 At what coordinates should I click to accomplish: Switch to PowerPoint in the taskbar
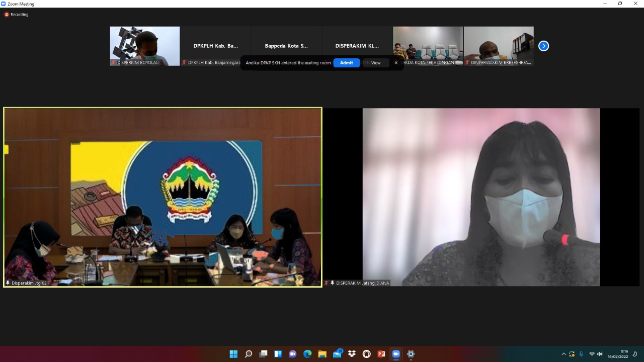click(x=381, y=354)
